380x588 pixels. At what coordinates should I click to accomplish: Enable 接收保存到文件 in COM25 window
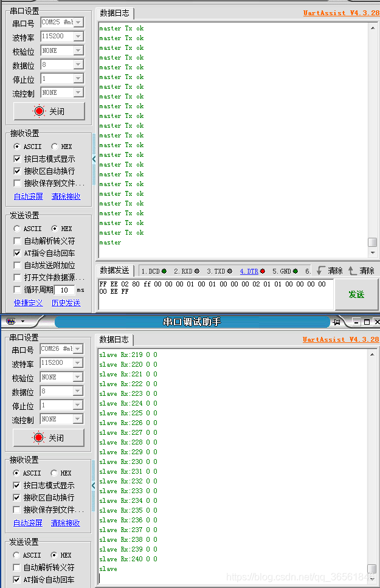[x=17, y=183]
